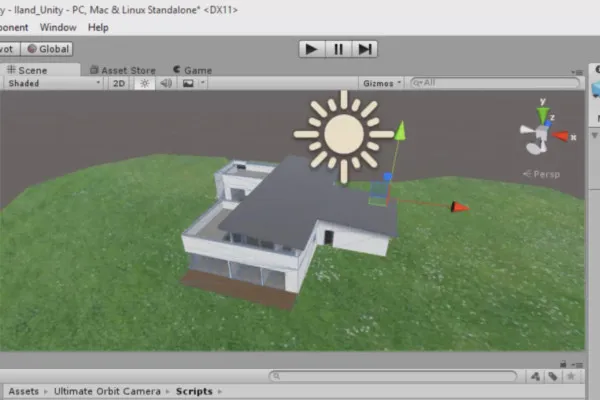The width and height of the screenshot is (600, 400).
Task: Open the Project panel options menu
Action: [x=577, y=364]
